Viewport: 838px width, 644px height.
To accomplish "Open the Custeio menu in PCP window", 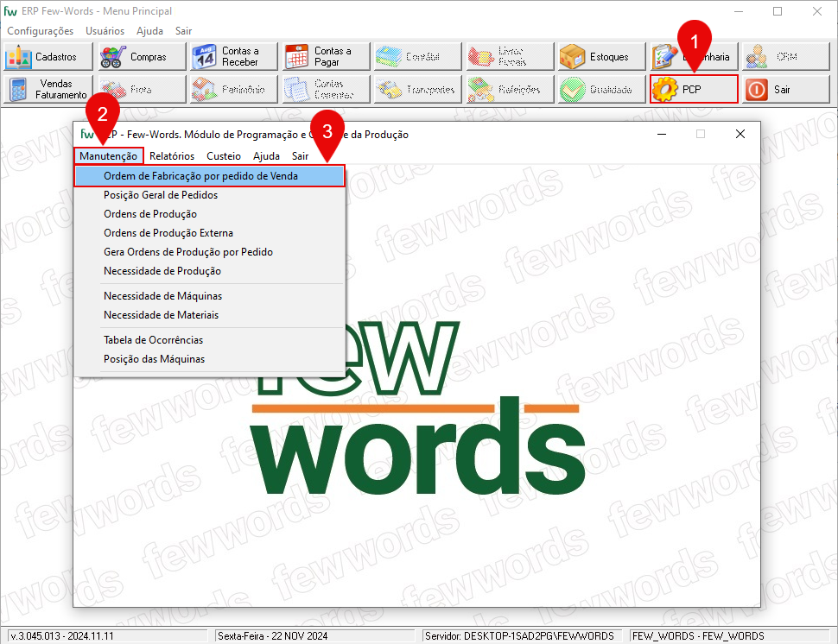I will tap(224, 156).
